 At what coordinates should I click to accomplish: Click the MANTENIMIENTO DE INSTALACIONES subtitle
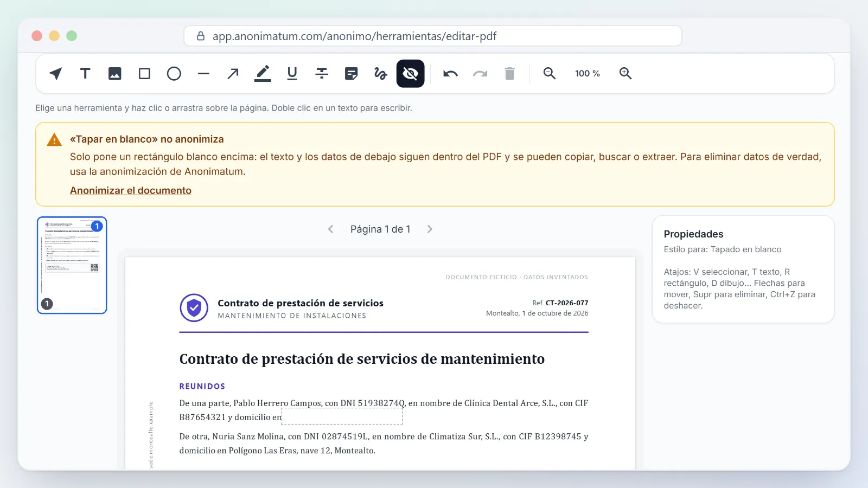tap(292, 316)
